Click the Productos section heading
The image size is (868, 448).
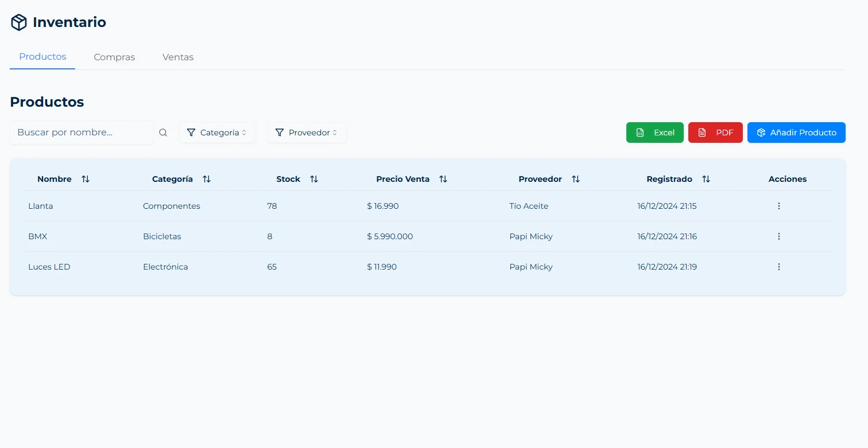(x=47, y=102)
